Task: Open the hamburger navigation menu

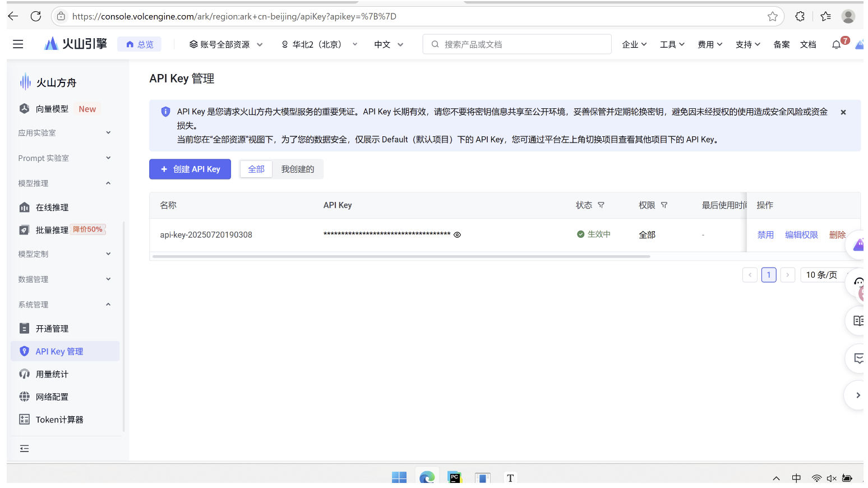Action: 18,44
